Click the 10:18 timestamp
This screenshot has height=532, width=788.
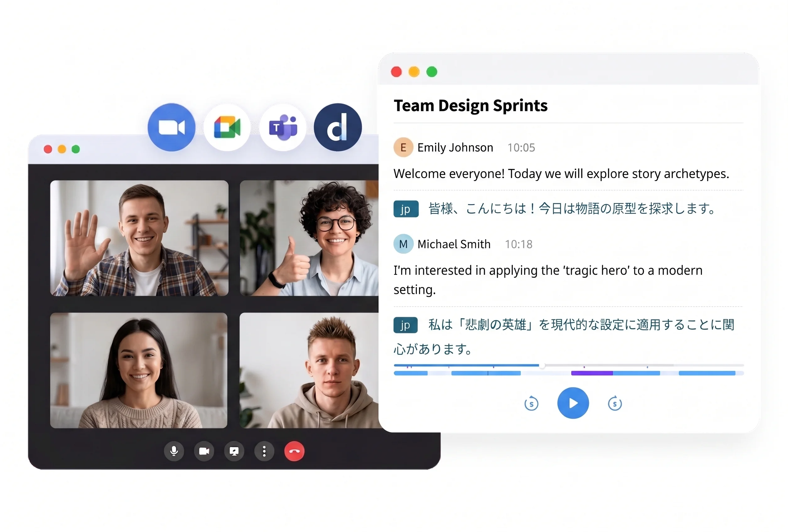point(518,244)
